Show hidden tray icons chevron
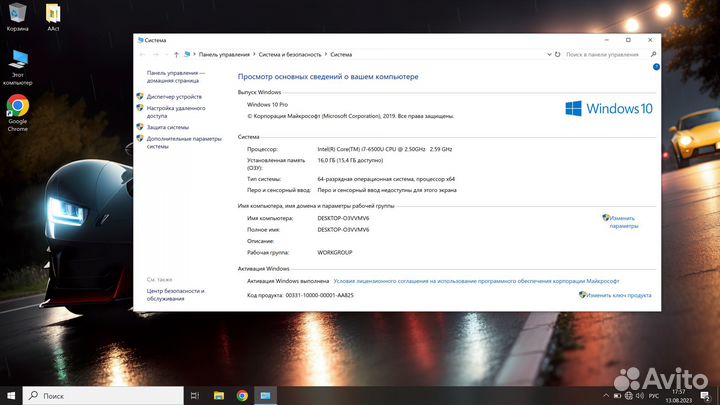This screenshot has width=720, height=405. [x=606, y=395]
